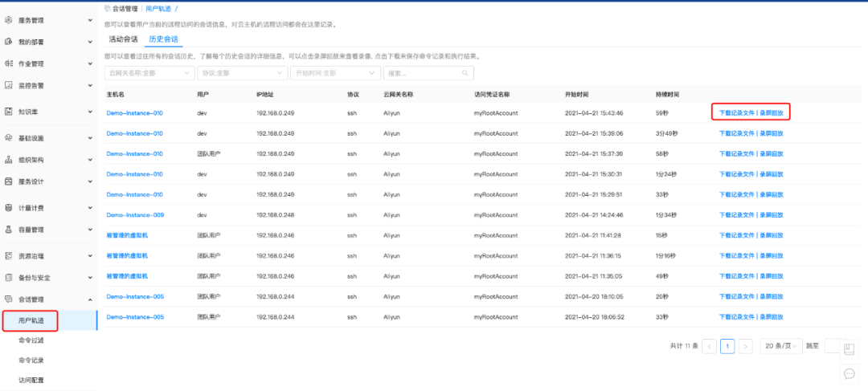Select 访问配置 in the sidebar
Screen dimensions: 868x391
click(31, 380)
